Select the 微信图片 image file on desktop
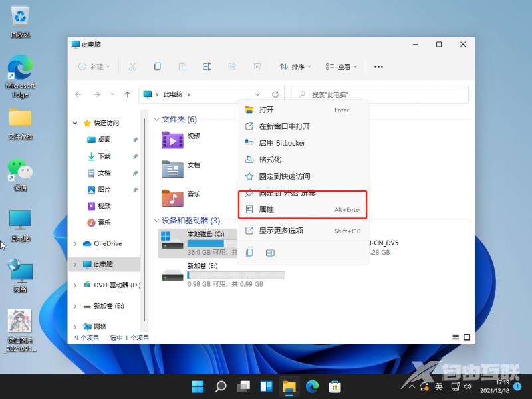 (20, 331)
